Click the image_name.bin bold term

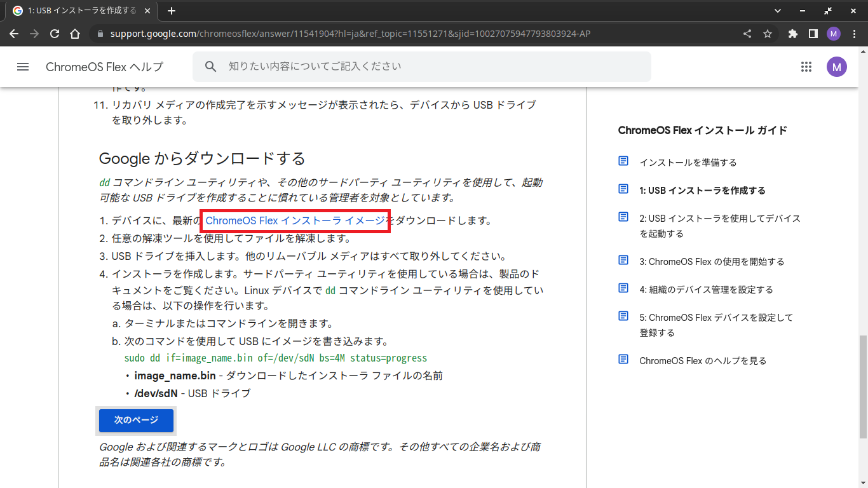pos(175,376)
